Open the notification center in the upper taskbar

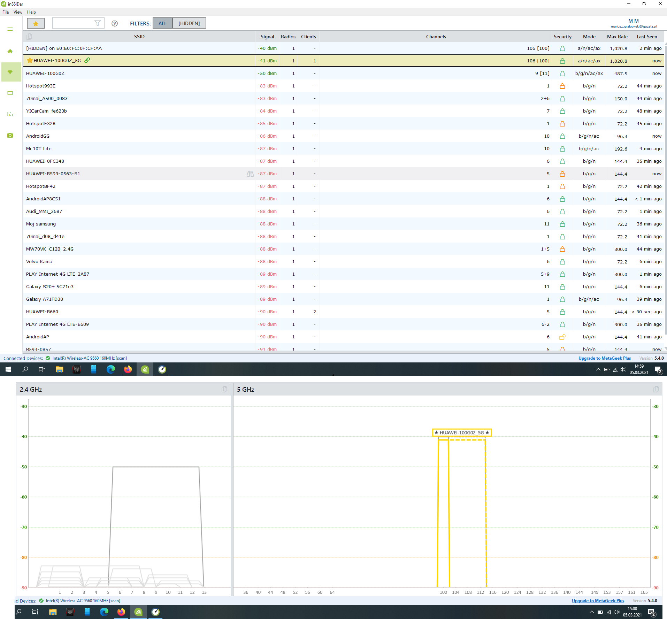click(x=658, y=370)
